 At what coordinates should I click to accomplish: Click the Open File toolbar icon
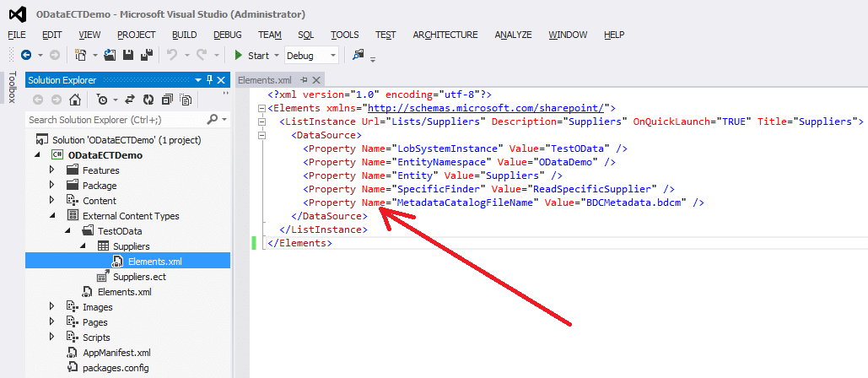pos(110,55)
